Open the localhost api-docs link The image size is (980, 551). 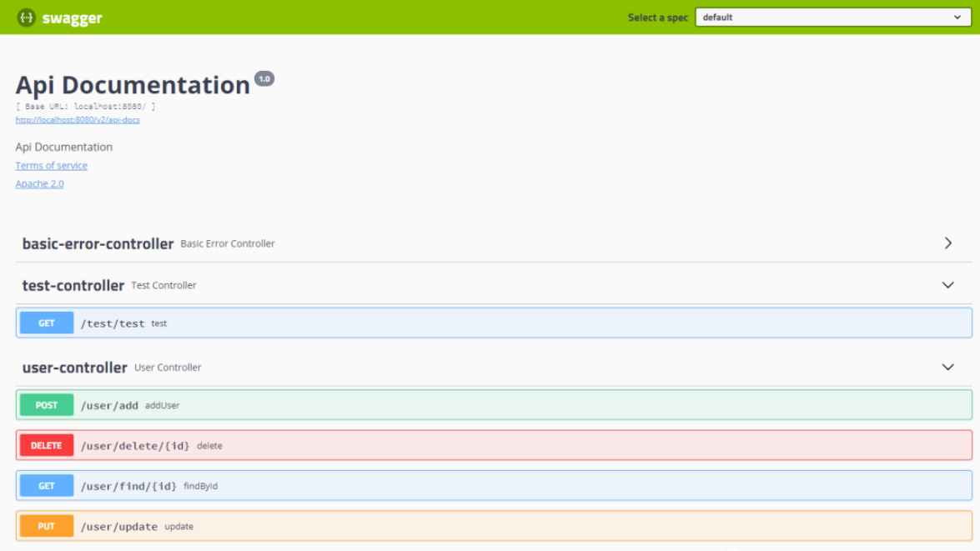coord(78,120)
